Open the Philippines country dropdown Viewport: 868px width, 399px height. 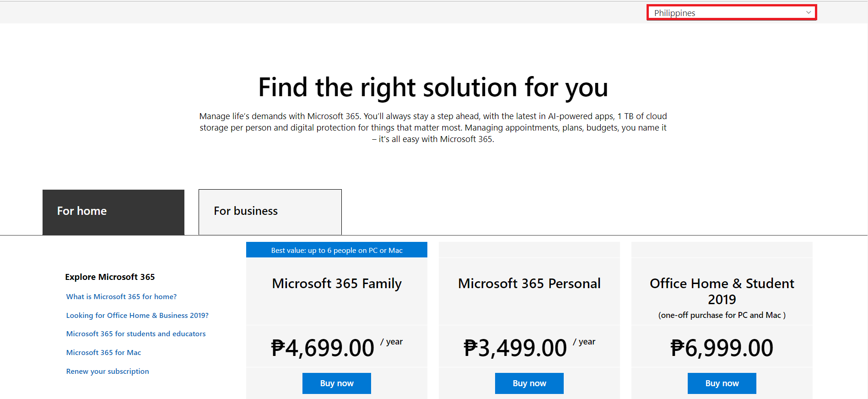click(x=731, y=13)
